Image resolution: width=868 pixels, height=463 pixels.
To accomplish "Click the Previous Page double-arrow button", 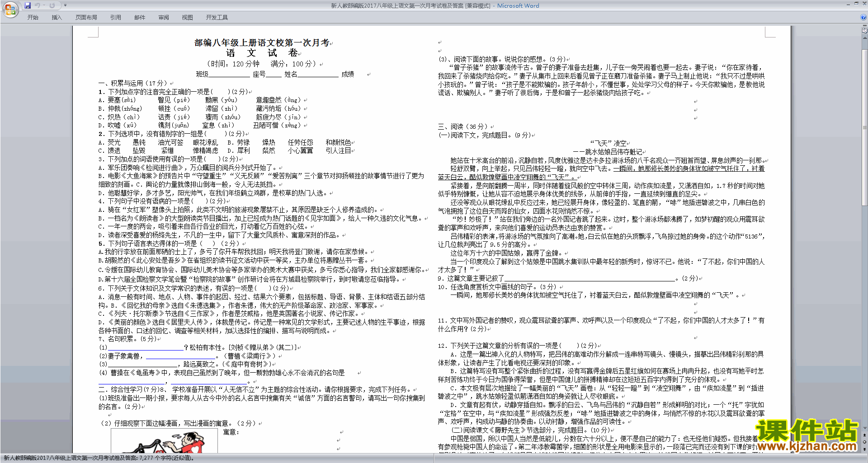I will [865, 435].
